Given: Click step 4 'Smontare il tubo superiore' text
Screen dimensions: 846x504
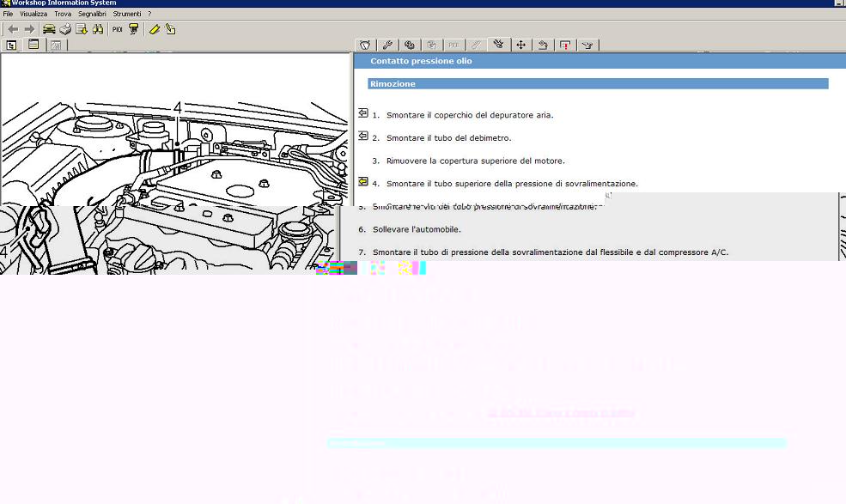Looking at the screenshot, I should click(512, 184).
